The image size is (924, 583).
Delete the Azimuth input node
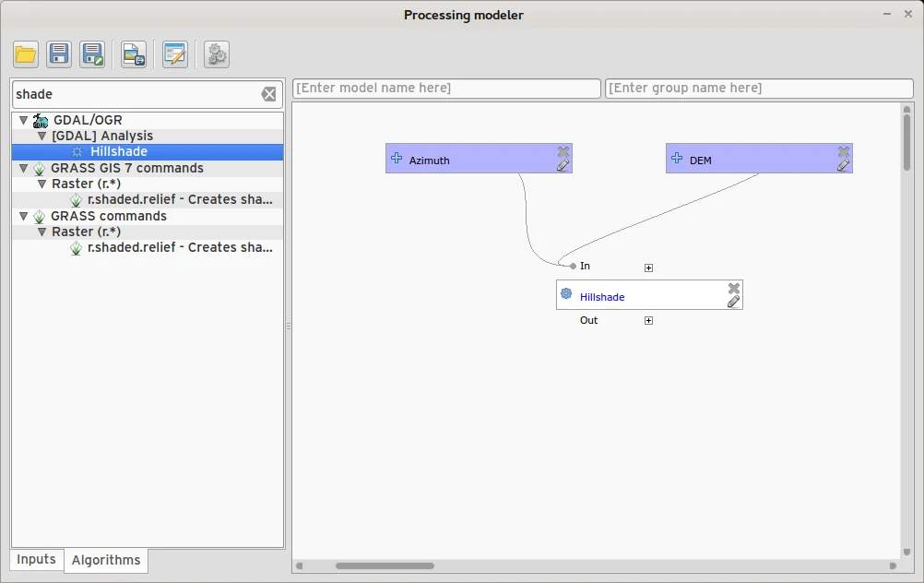[563, 151]
